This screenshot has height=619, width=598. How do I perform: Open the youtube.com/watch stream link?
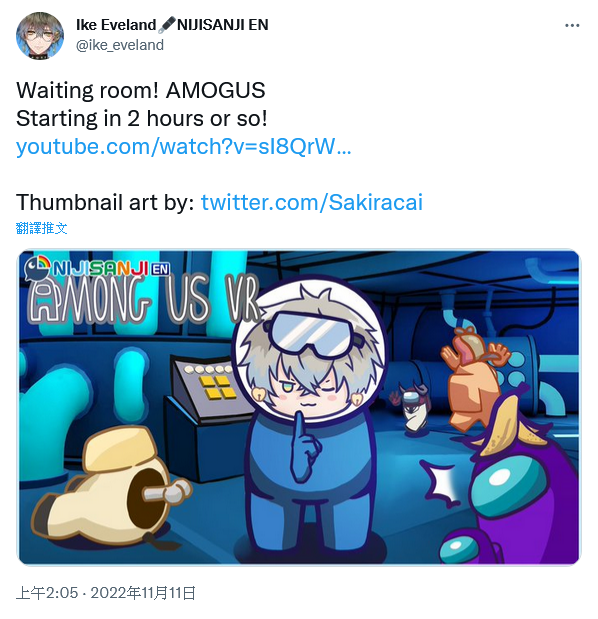(184, 146)
